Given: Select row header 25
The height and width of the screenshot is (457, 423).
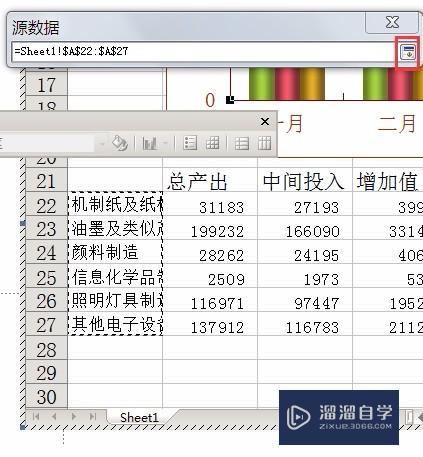Looking at the screenshot, I should point(47,276).
